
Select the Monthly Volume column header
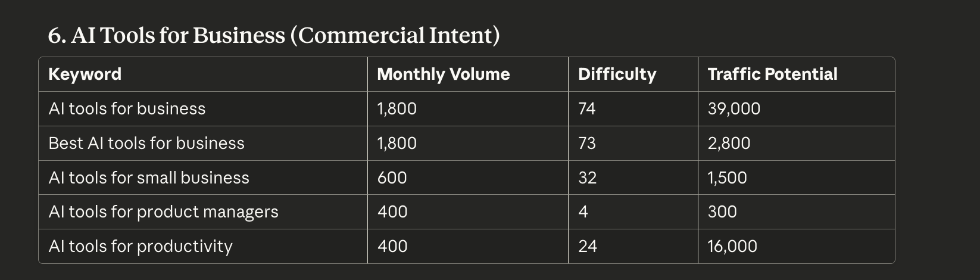tap(443, 74)
